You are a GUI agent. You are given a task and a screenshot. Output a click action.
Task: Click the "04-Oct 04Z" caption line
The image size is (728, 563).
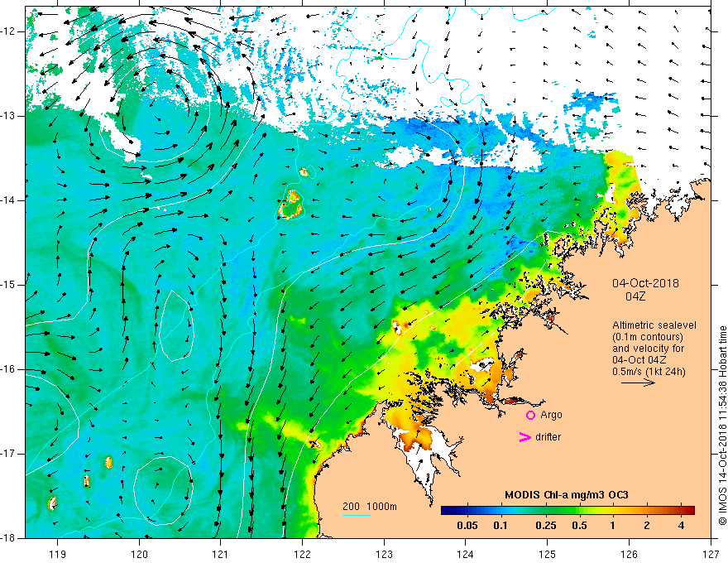pos(639,360)
